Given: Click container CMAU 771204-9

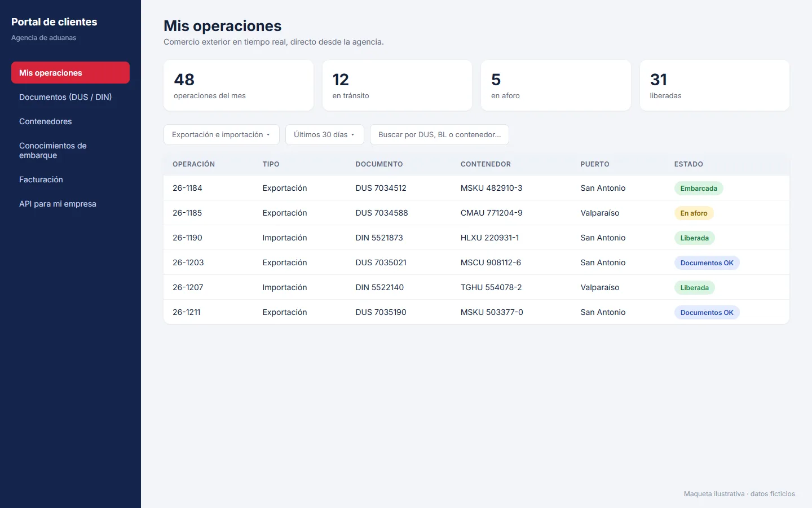Looking at the screenshot, I should point(492,213).
